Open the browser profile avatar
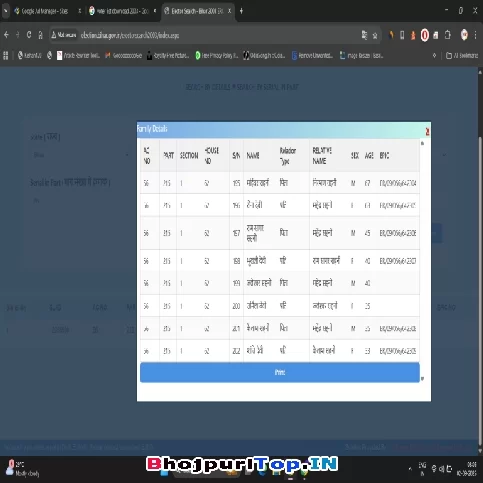The height and width of the screenshot is (483, 483). (x=464, y=35)
